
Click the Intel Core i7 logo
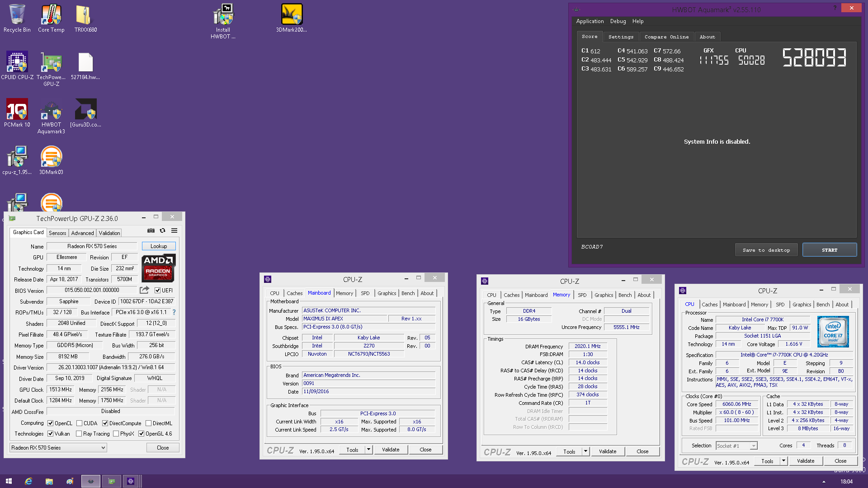pyautogui.click(x=833, y=331)
